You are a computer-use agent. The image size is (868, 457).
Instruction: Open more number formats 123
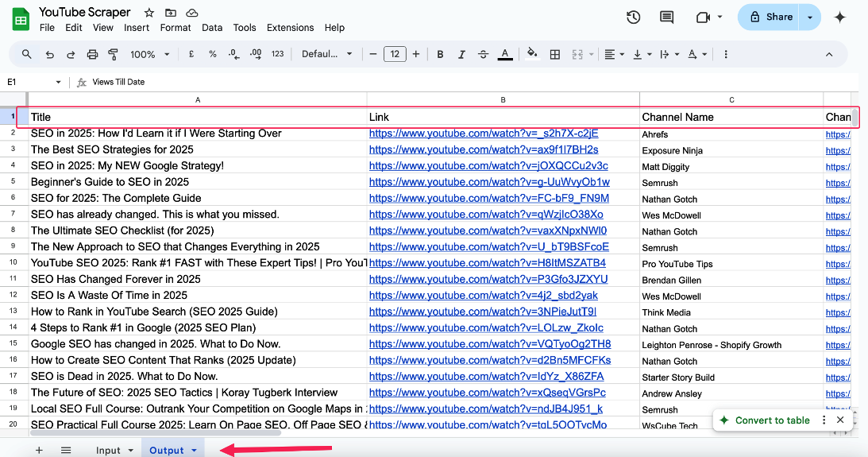(x=277, y=54)
